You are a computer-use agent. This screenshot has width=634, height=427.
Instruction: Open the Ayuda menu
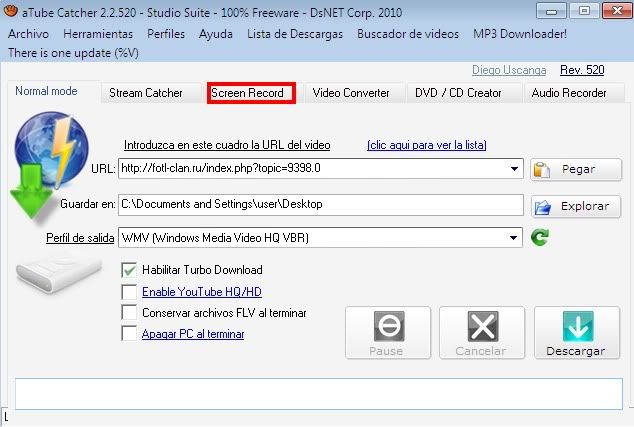pos(216,34)
